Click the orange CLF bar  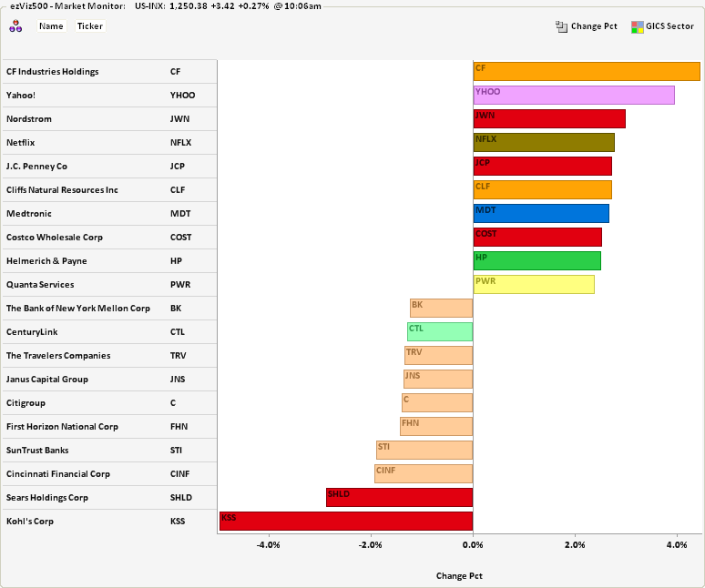click(543, 189)
